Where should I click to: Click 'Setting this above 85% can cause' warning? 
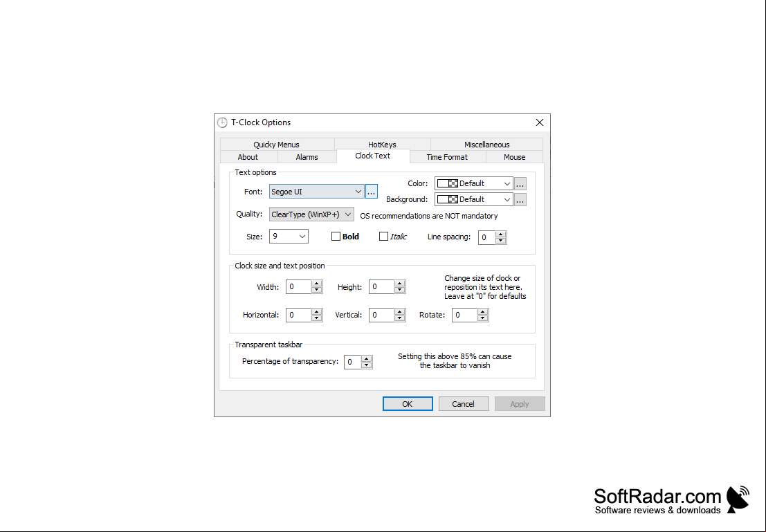pos(455,356)
